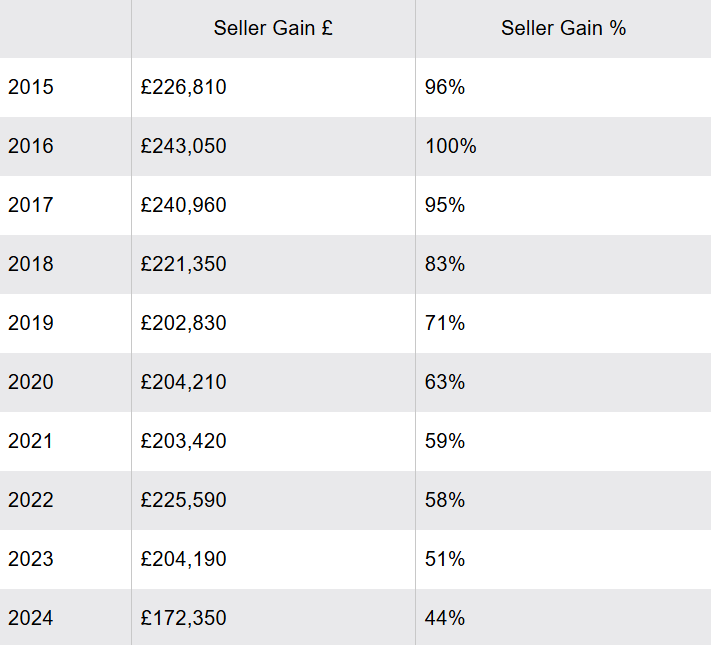Screen dimensions: 711x645
Task: Click the 100% seller gain cell
Action: 451,146
